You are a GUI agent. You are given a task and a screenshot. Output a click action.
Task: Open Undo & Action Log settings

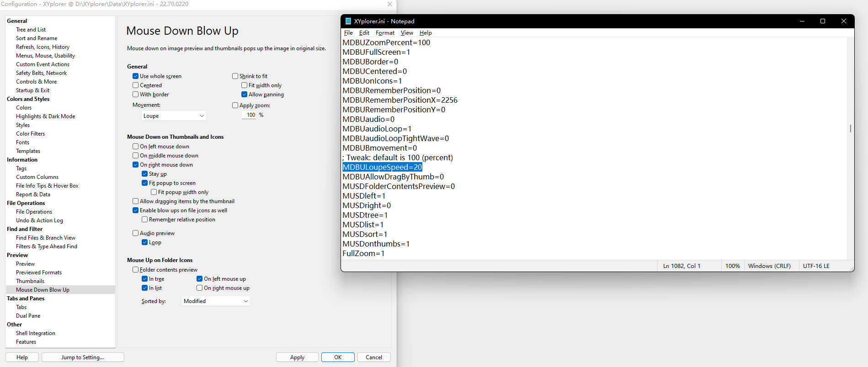(x=39, y=220)
